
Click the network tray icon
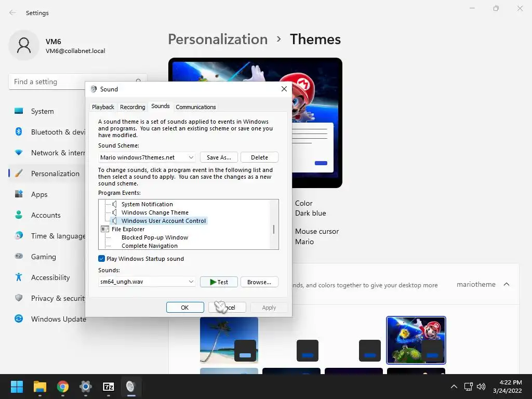coord(469,387)
